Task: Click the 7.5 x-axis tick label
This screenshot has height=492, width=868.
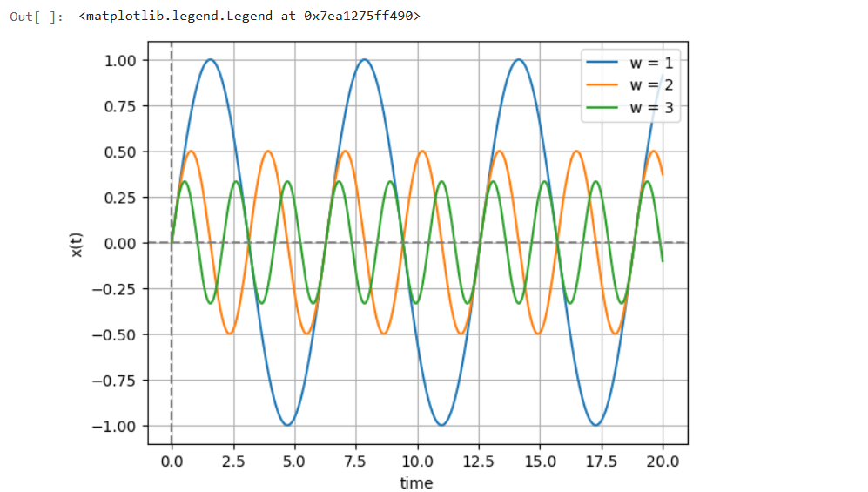Action: click(355, 462)
